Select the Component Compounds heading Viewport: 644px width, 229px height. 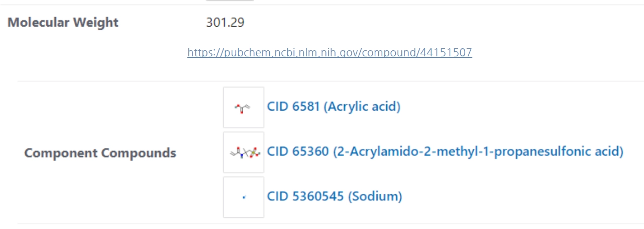tap(100, 153)
